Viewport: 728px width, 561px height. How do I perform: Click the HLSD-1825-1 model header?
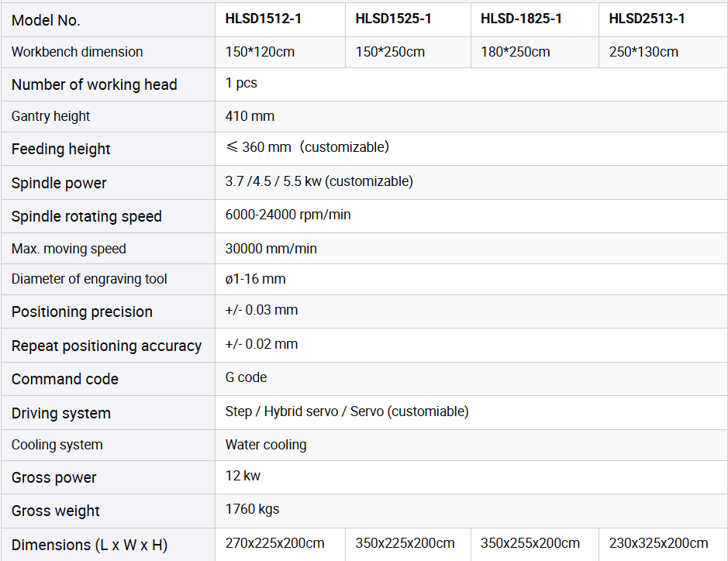(521, 19)
